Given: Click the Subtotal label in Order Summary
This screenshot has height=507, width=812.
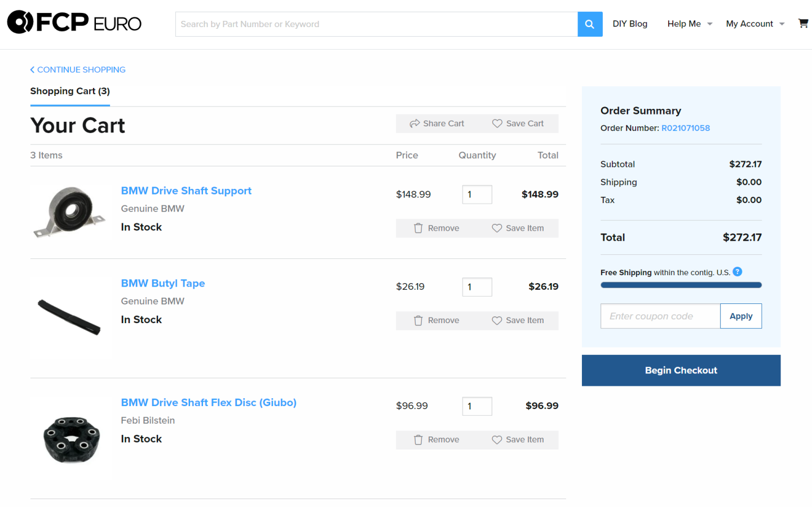Looking at the screenshot, I should 617,164.
